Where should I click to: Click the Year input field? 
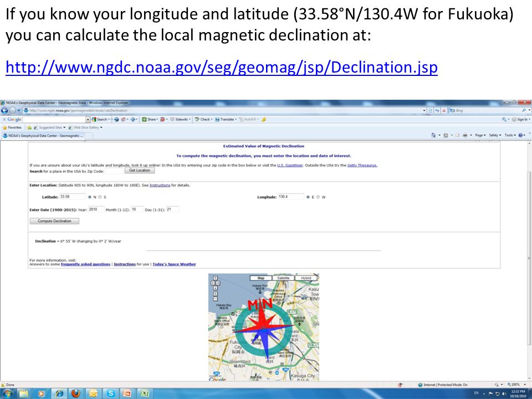pos(96,209)
